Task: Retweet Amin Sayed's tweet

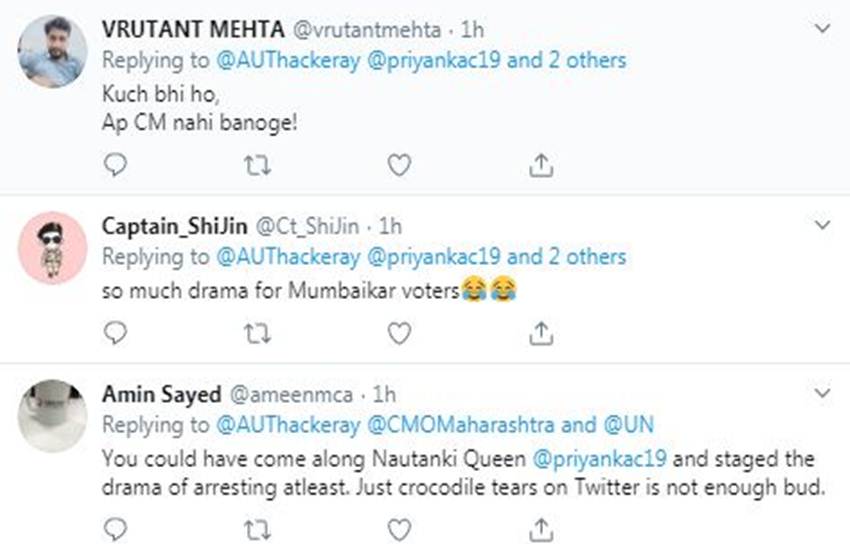Action: click(258, 527)
